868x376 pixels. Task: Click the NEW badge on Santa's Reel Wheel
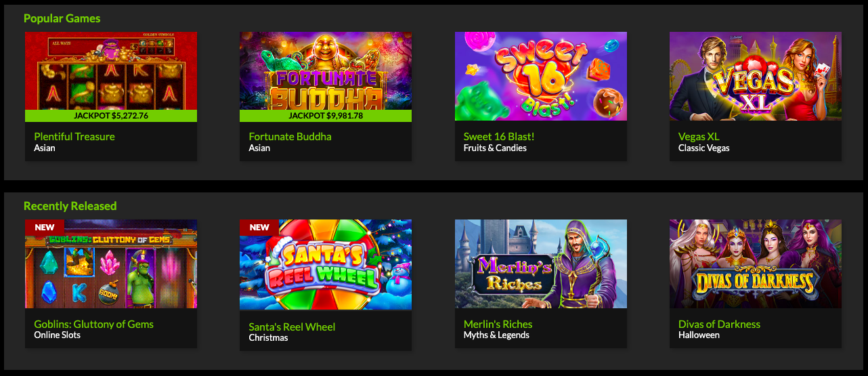[x=259, y=227]
